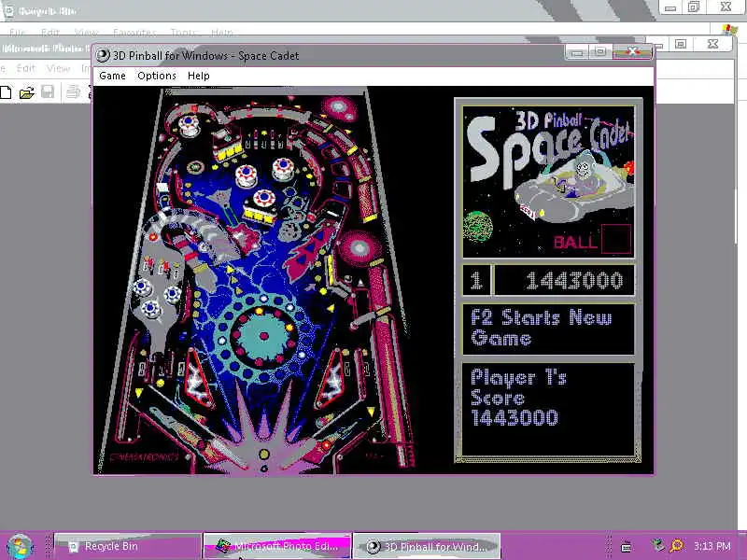
Task: Click the 3D Pinball taskbar button
Action: coord(427,546)
